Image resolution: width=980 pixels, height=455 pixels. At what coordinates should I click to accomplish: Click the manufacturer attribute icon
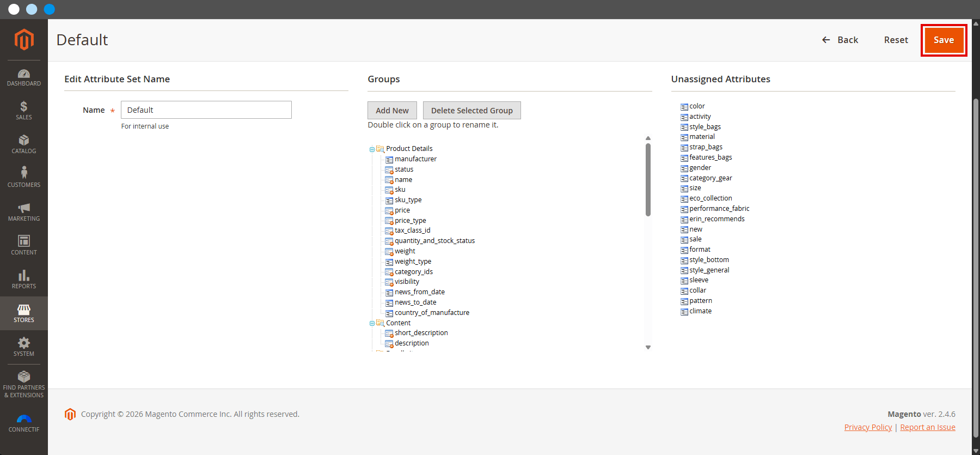coord(389,160)
